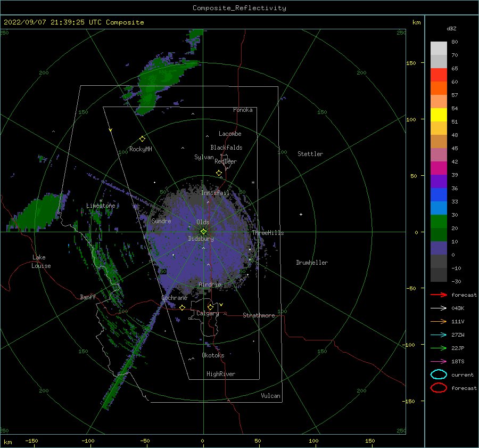Click the ThreeHills city label
This screenshot has height=448, width=479.
click(x=268, y=233)
